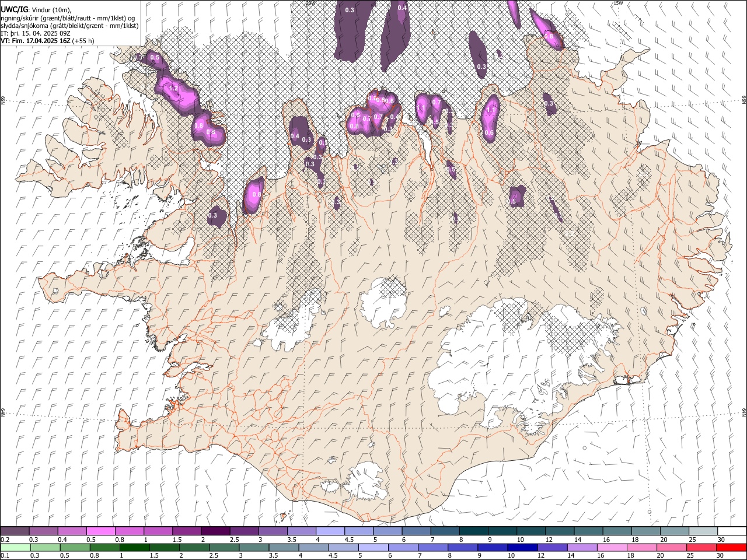Click the '(+55 h)' forecast offset text
The image size is (747, 560).
tap(83, 41)
